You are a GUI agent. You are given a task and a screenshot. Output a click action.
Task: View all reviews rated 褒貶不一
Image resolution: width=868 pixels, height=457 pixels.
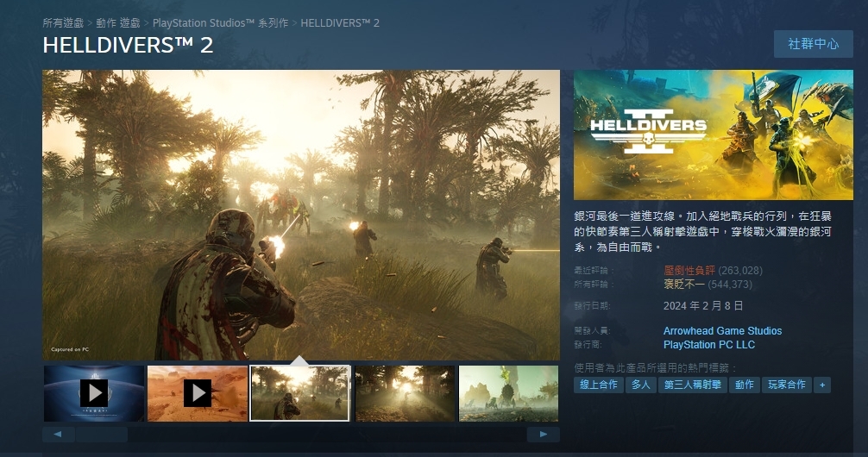tap(684, 284)
